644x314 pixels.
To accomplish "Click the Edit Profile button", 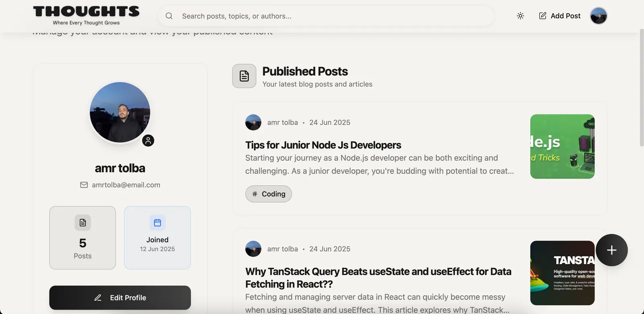I will click(120, 298).
